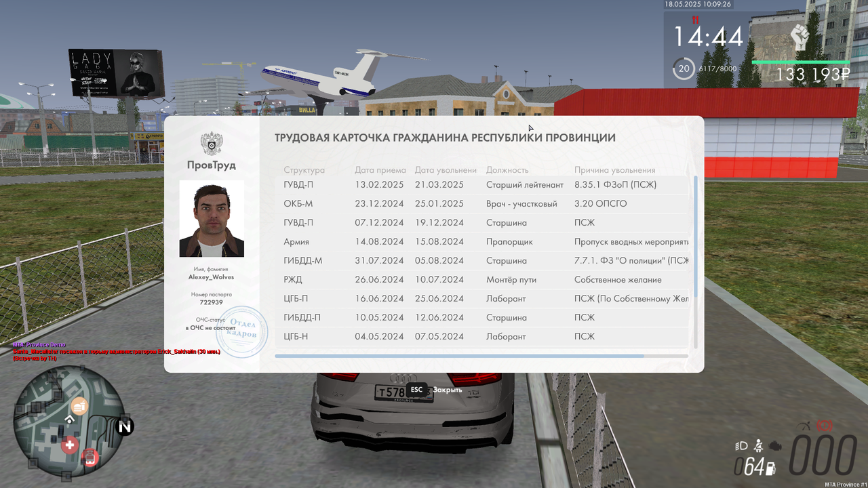Click the red hospital cross marker on minimap
The width and height of the screenshot is (868, 488).
[x=69, y=445]
